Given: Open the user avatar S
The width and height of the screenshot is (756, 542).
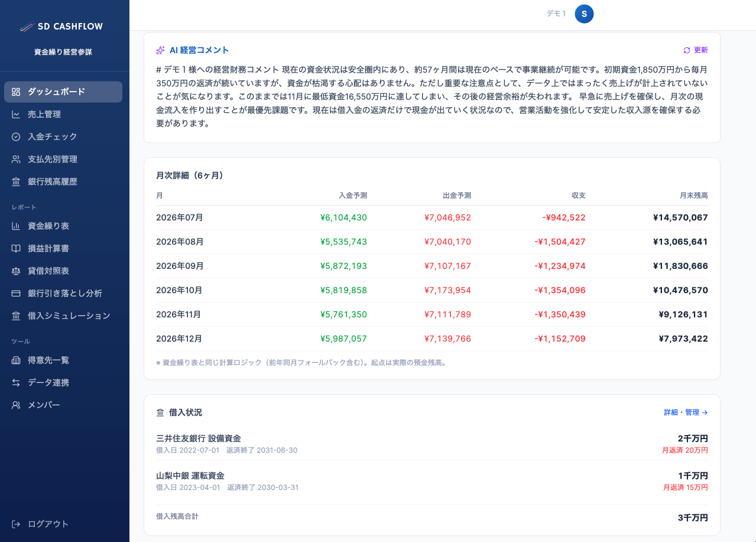Looking at the screenshot, I should (584, 14).
